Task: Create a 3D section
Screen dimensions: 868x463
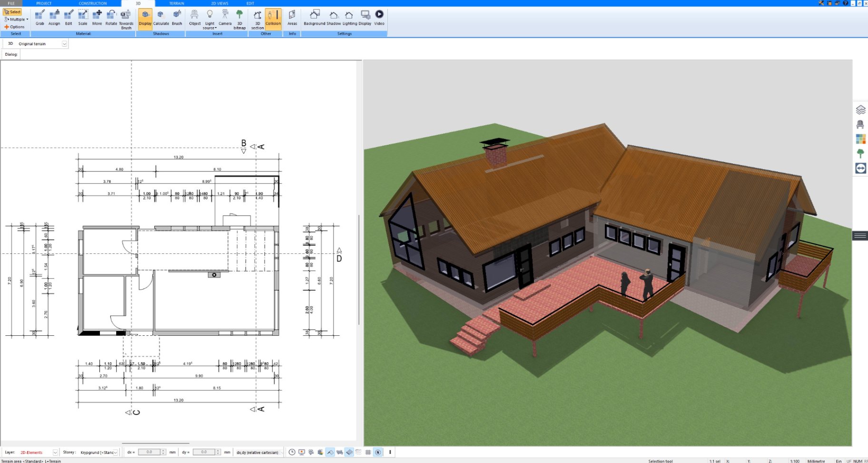Action: point(257,19)
